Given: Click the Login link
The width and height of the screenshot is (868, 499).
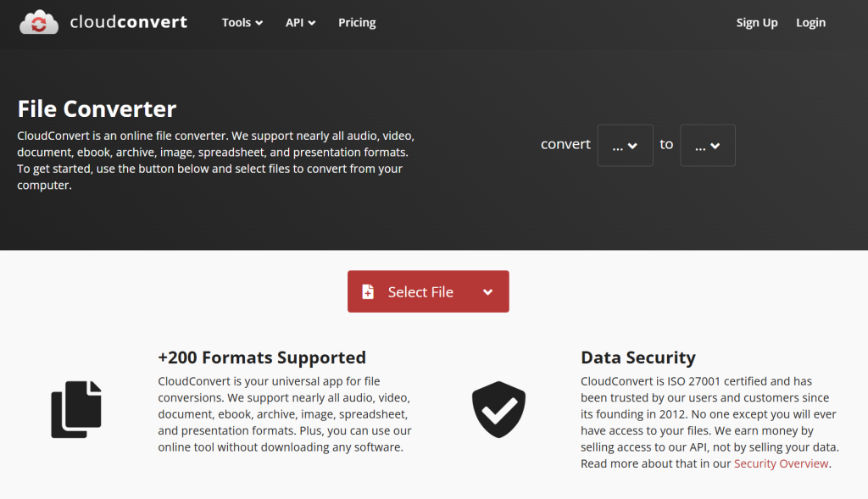Looking at the screenshot, I should tap(810, 23).
